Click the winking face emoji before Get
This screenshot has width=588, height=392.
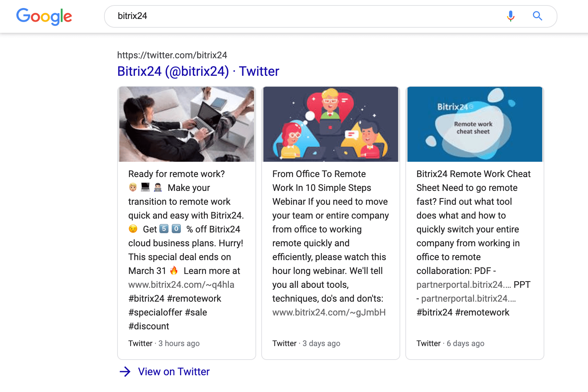click(x=133, y=229)
